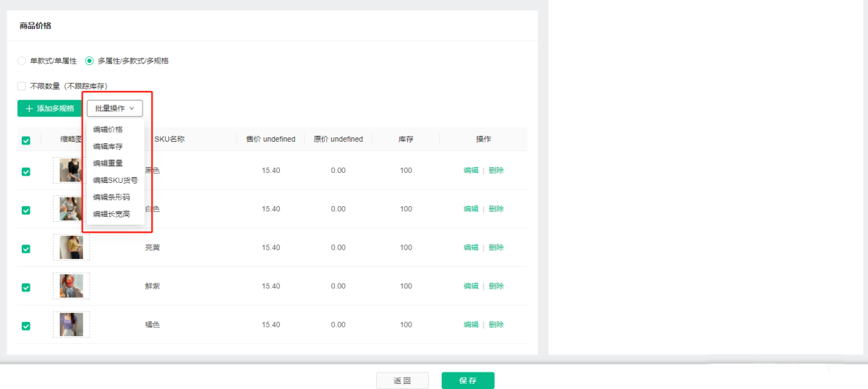Pick 编辑长宽高 in dropdown list
This screenshot has width=868, height=389.
pyautogui.click(x=111, y=214)
